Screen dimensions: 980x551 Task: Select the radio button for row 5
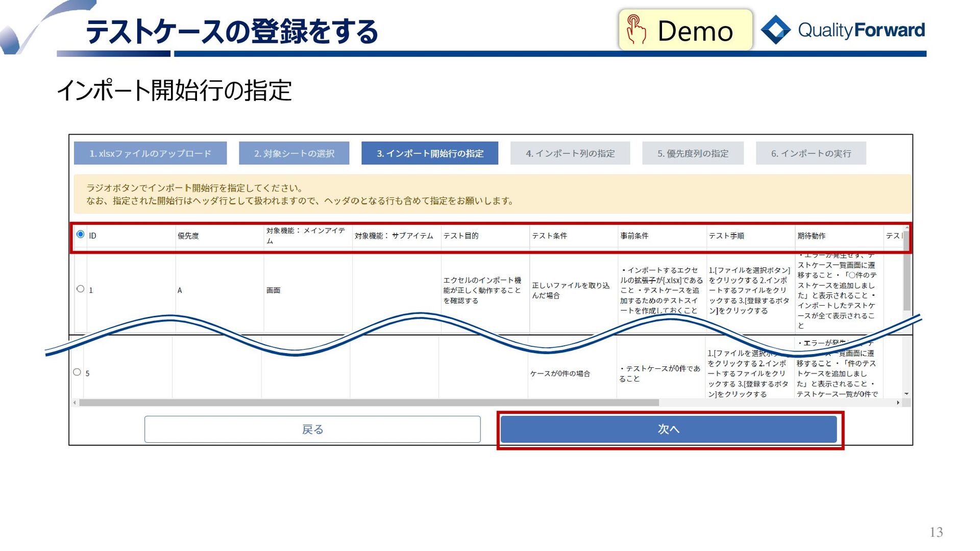pos(77,372)
